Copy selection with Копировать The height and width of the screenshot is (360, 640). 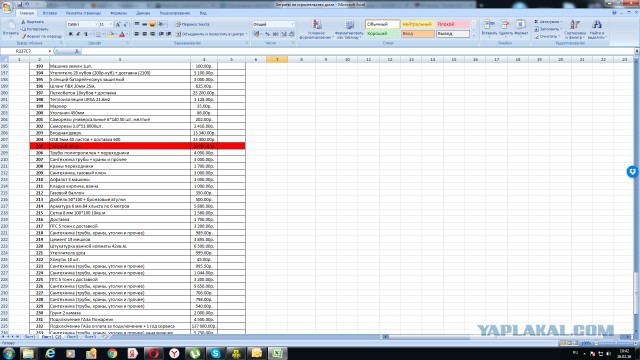point(35,29)
